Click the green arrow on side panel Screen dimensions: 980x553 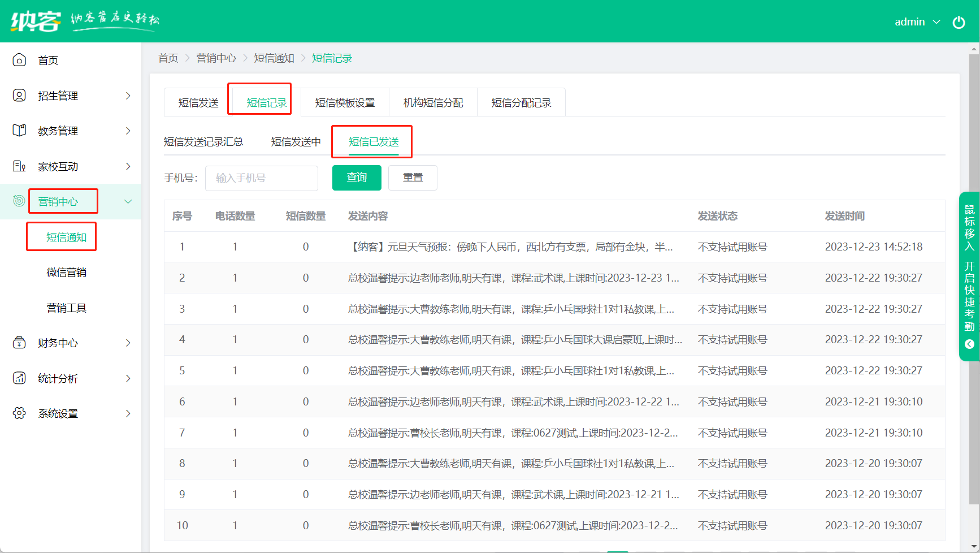[969, 344]
